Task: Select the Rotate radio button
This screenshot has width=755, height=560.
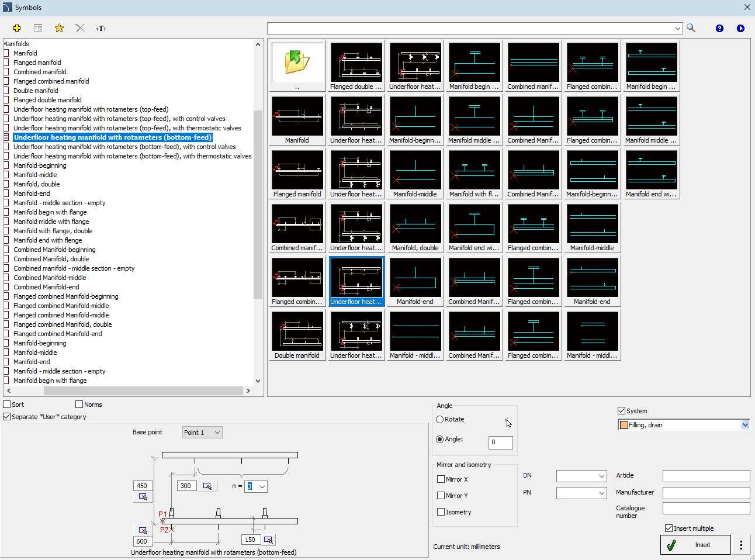Action: pyautogui.click(x=440, y=420)
